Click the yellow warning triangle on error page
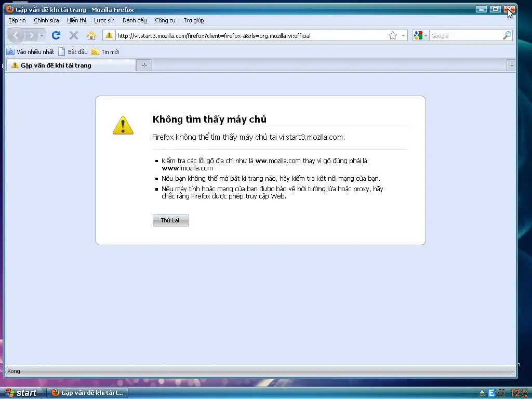 tap(123, 125)
